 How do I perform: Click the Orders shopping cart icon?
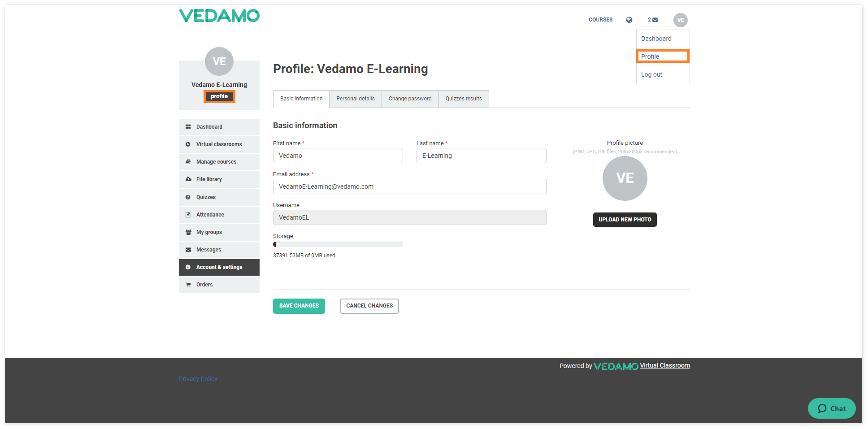[188, 285]
